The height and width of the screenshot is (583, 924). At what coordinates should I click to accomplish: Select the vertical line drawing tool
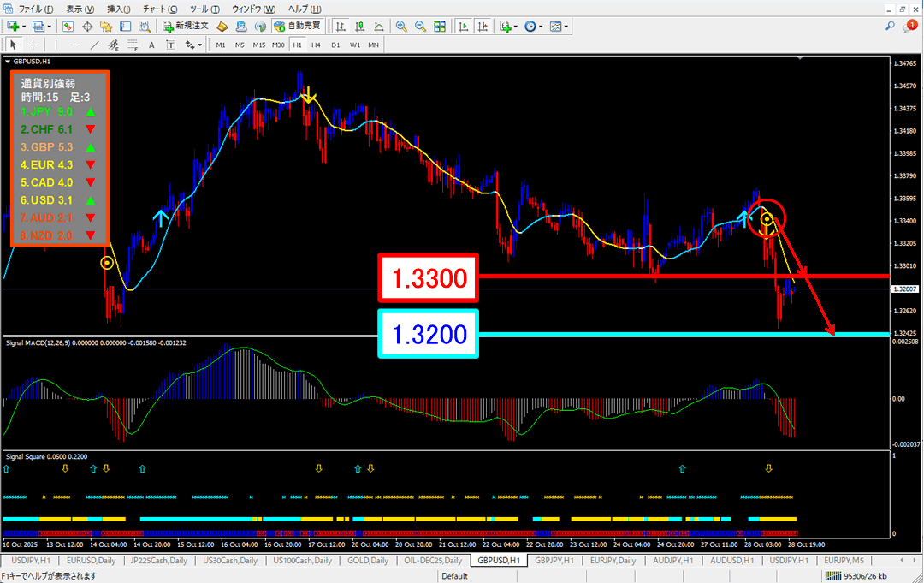pyautogui.click(x=56, y=45)
